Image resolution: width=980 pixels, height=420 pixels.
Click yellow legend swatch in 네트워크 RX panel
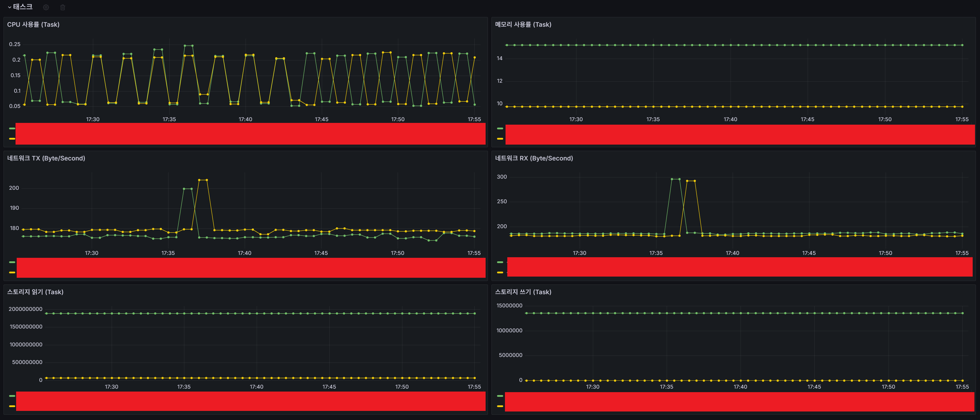[500, 272]
